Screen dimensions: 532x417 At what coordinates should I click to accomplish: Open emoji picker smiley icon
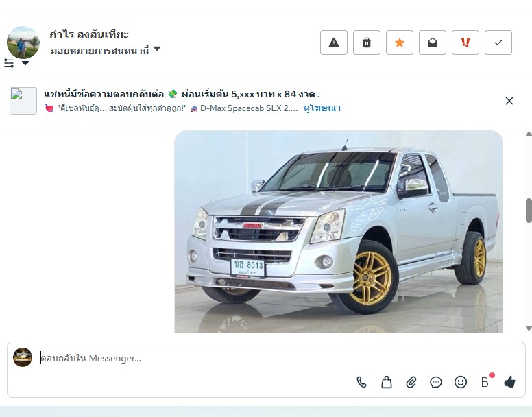[x=461, y=382]
